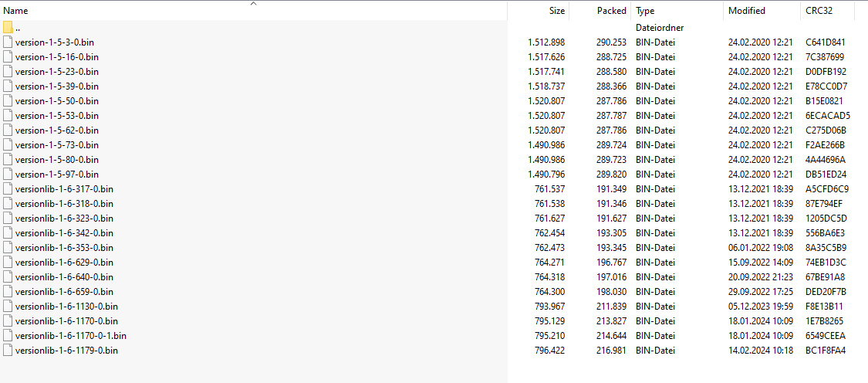868x383 pixels.
Task: Click the modified date 20.09.2022 21:23
Action: (x=761, y=277)
